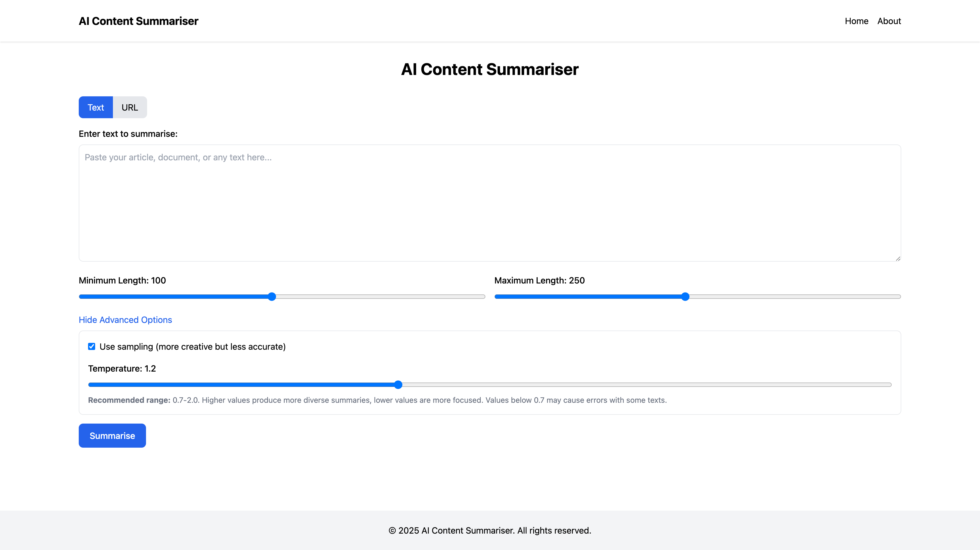
Task: Click the grey unfilled Temperature track
Action: click(647, 385)
